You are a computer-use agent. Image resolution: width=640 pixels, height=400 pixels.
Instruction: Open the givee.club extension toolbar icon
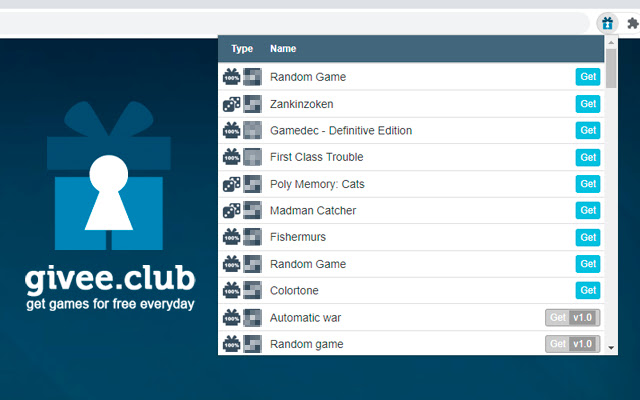(607, 23)
